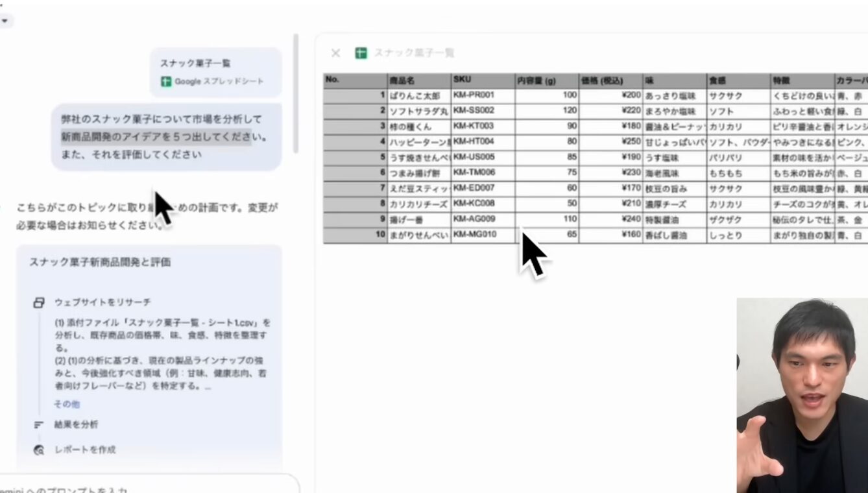Click the presenter webcam thumbnail

pyautogui.click(x=802, y=395)
